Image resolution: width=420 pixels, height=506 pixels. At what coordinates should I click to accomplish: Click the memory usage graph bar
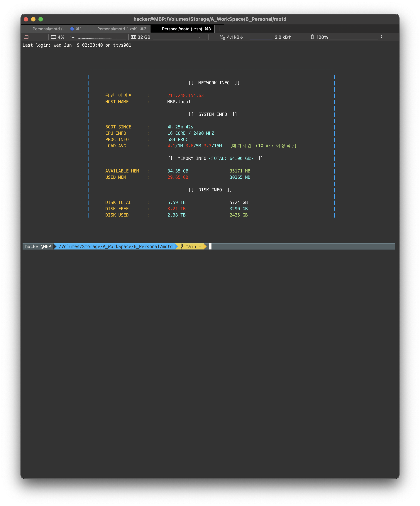[x=179, y=37]
